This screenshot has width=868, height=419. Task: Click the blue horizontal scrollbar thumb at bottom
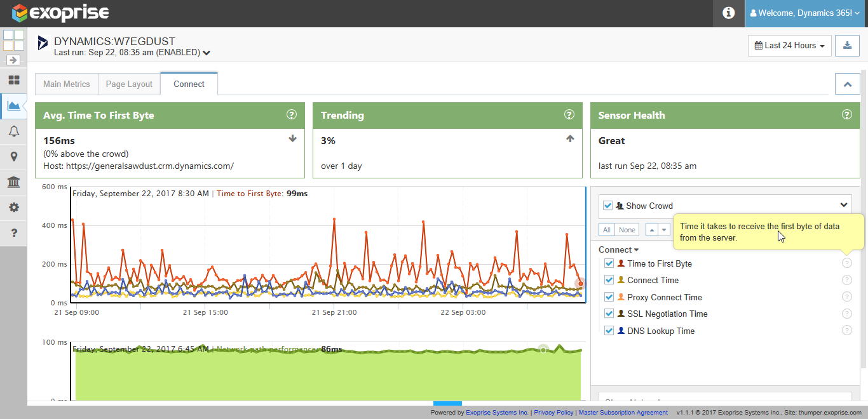pyautogui.click(x=447, y=403)
